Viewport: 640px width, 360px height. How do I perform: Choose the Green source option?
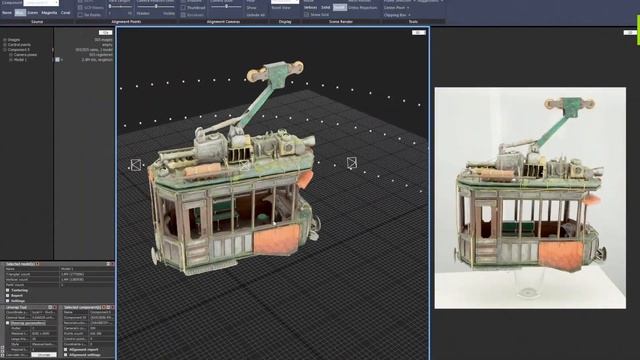pos(33,13)
